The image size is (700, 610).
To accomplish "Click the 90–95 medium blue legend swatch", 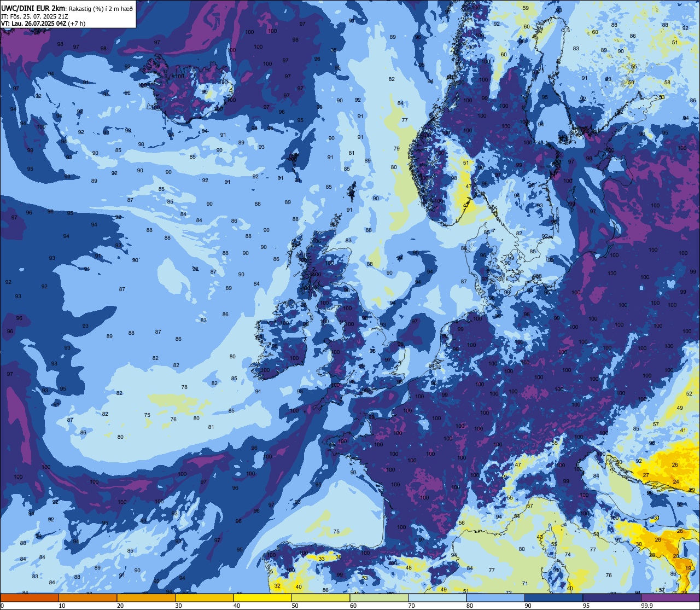I will click(553, 598).
